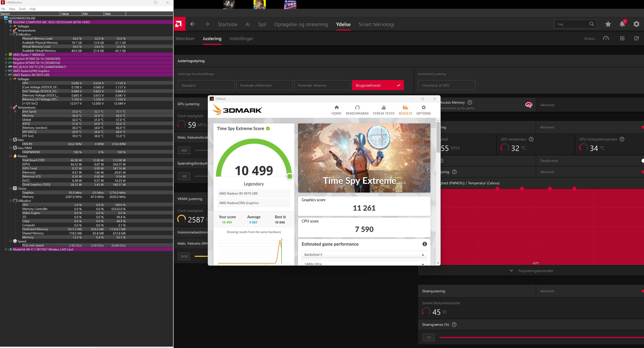The width and height of the screenshot is (644, 348).
Task: Click the help icon beside Strømgrænse (%)
Action: pyautogui.click(x=454, y=325)
